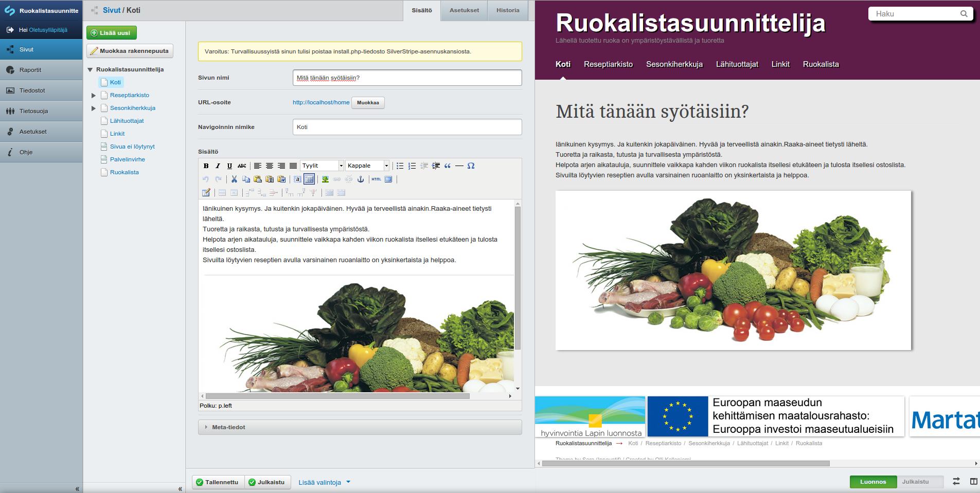Viewport: 980px width, 493px height.
Task: Open the Kappale format dropdown
Action: tap(367, 166)
